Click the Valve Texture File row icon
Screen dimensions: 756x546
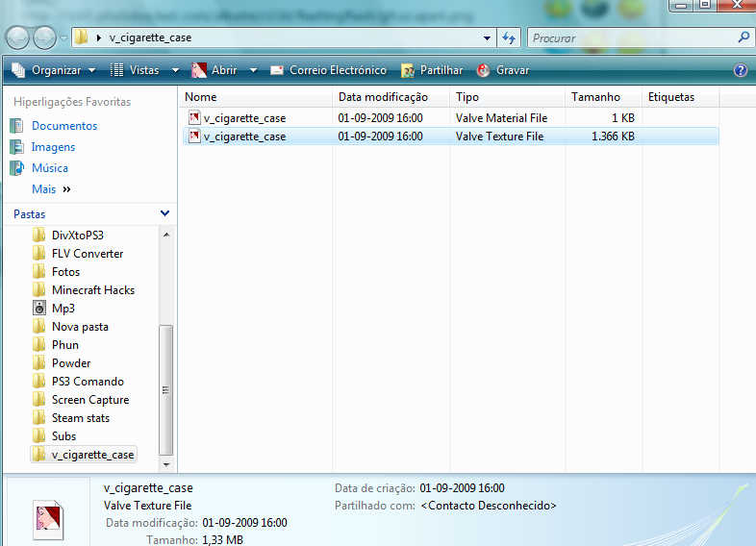194,136
